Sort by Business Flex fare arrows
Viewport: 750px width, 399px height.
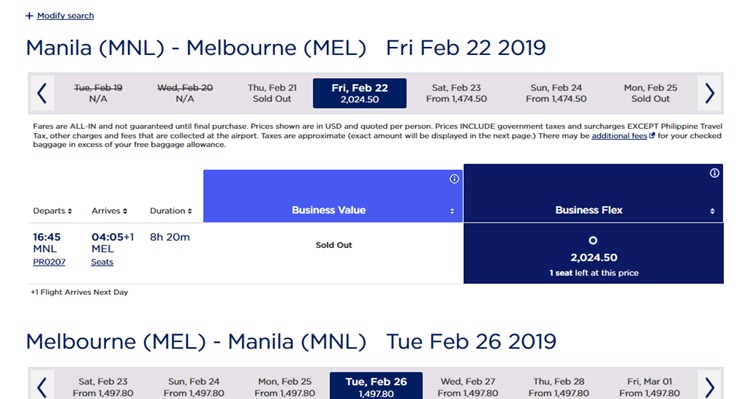712,211
